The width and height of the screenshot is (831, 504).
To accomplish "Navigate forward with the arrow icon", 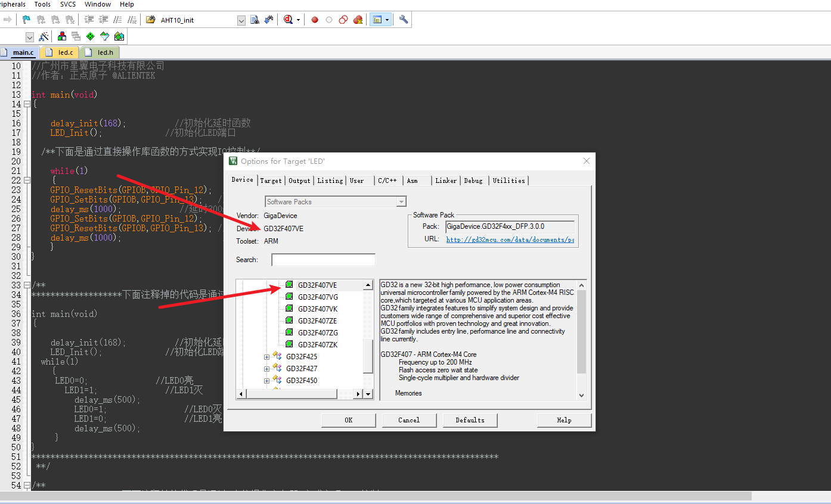I will click(7, 20).
